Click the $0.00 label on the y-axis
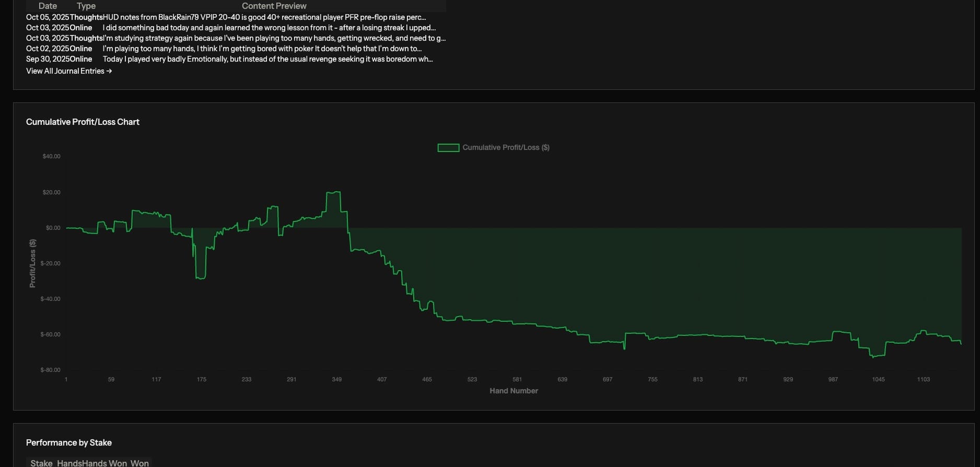 (x=53, y=228)
